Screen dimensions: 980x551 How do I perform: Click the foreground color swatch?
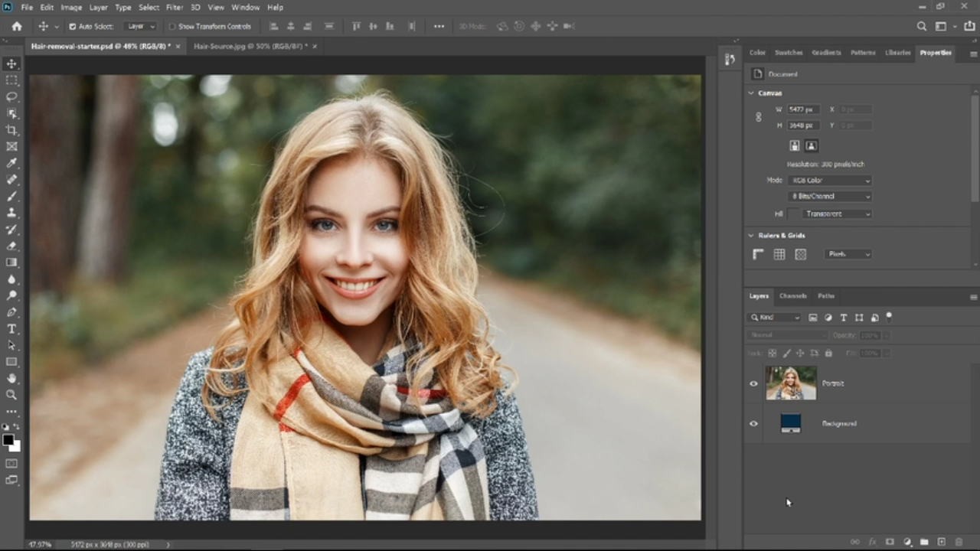point(8,439)
